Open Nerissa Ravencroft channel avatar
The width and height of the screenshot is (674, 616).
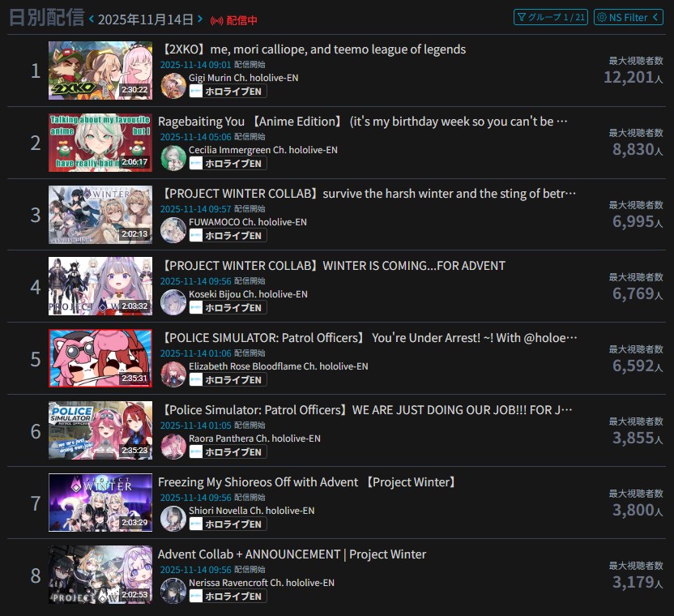(173, 591)
